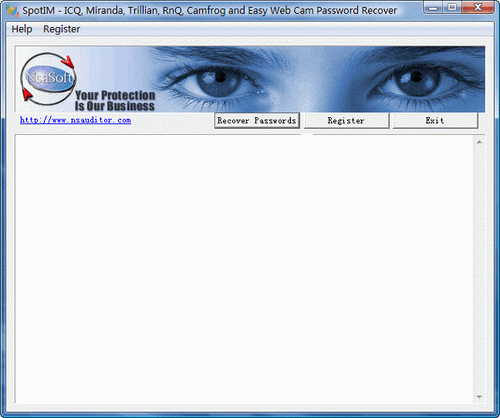
Task: Visit the http://www.nsauditor.com link
Action: click(75, 120)
